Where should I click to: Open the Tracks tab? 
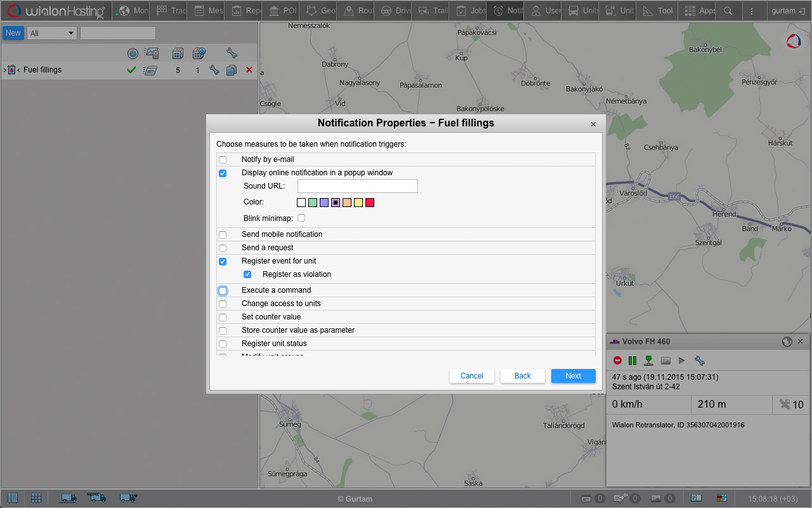tap(169, 11)
